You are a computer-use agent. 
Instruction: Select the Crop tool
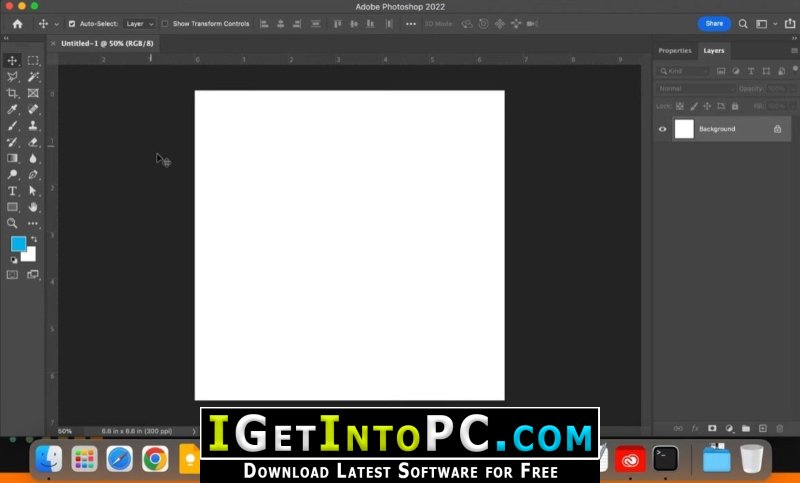12,93
